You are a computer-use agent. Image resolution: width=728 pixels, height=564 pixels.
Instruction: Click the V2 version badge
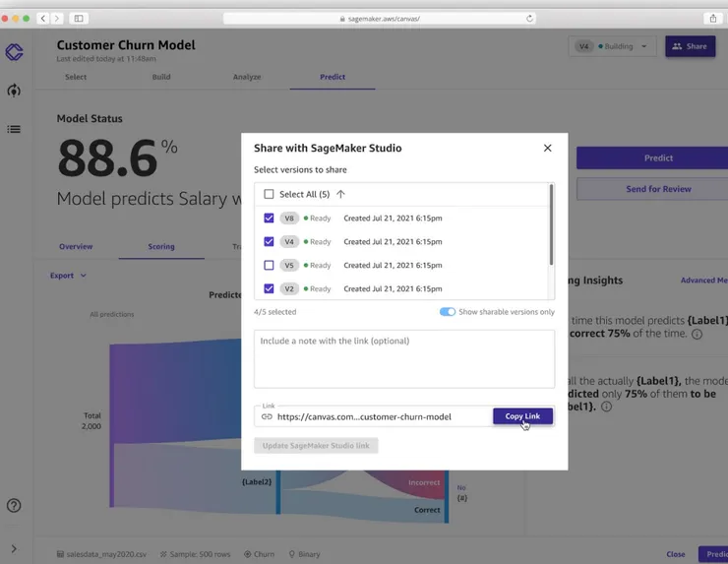pyautogui.click(x=289, y=288)
